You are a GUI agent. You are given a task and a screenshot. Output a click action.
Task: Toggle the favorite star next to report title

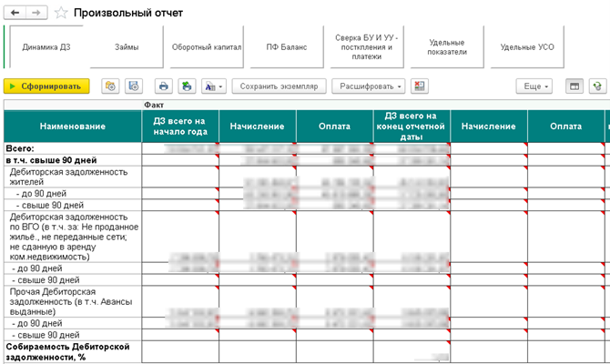pos(61,13)
